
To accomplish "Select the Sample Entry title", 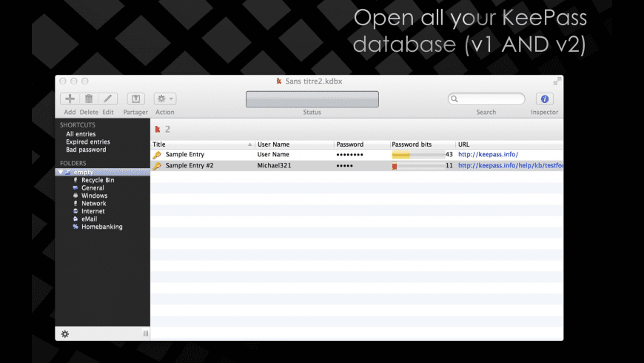I will [185, 155].
